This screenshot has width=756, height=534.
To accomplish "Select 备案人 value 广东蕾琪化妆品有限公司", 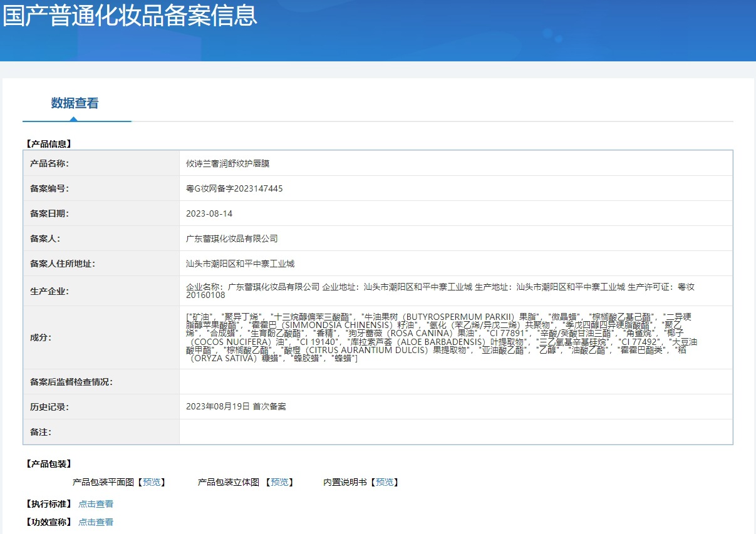I will pyautogui.click(x=232, y=239).
